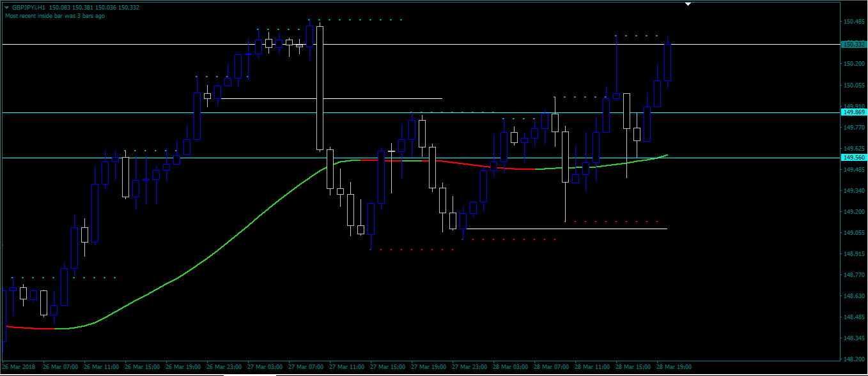
Task: Click the OHLC values 150.083 150.381 150.036 150.332
Action: [x=94, y=8]
